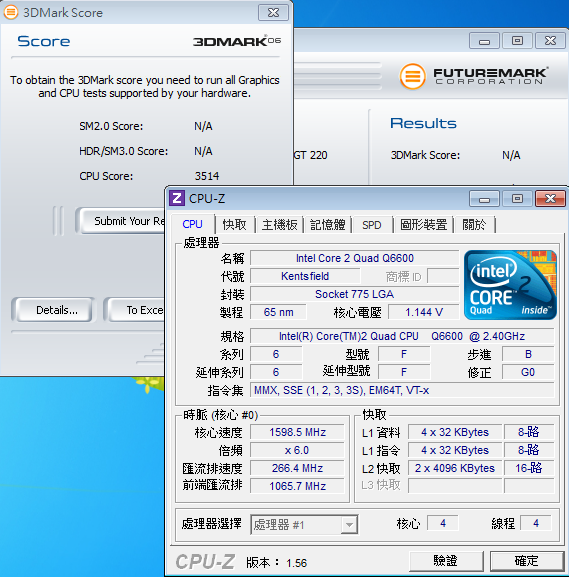569x577 pixels.
Task: Minimize the CPU-Z window
Action: point(484,199)
